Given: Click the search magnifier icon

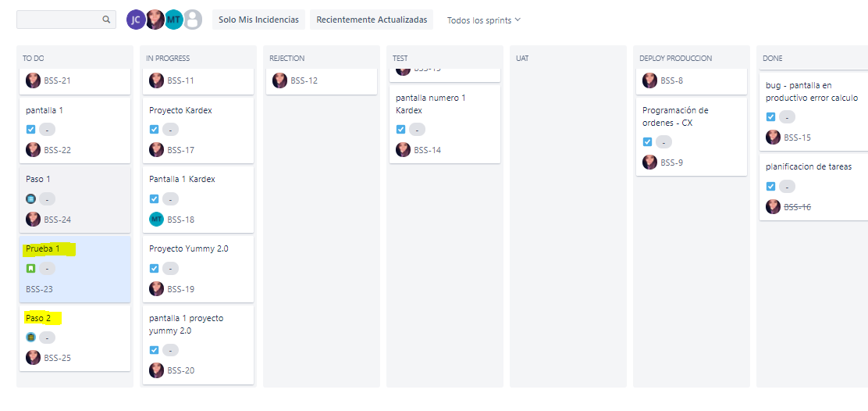Looking at the screenshot, I should click(x=106, y=20).
